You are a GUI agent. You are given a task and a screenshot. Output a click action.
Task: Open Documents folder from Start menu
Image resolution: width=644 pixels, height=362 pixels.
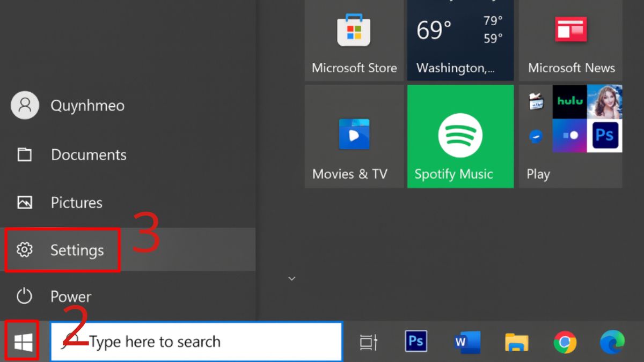click(x=128, y=155)
